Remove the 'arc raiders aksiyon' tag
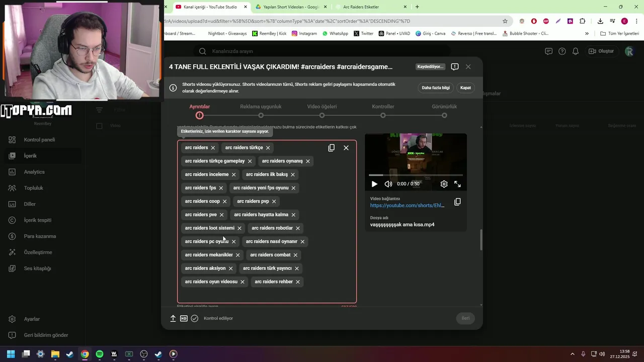 tap(230, 268)
